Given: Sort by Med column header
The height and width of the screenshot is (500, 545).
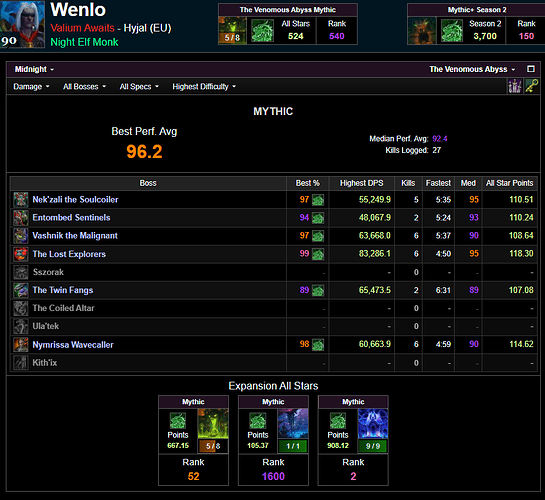Looking at the screenshot, I should (x=468, y=183).
